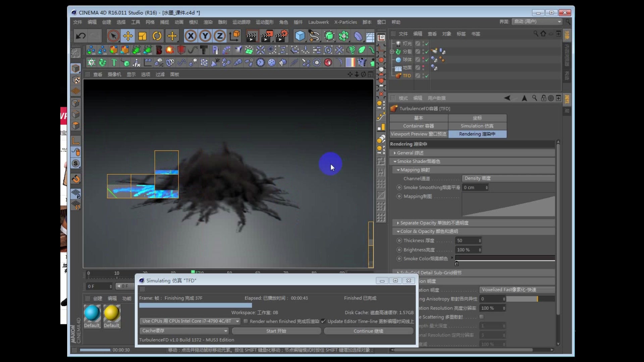644x362 pixels.
Task: Toggle the green enable checkmark on 灯光 layer
Action: 426,44
